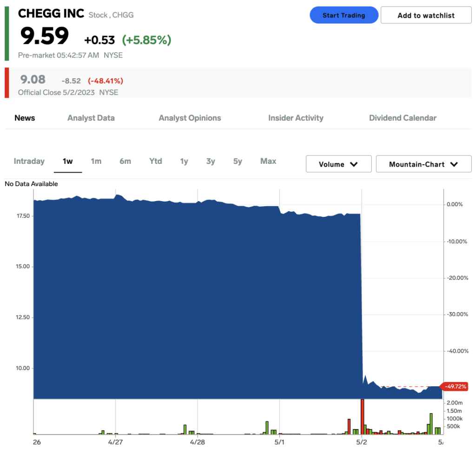476x450 pixels.
Task: Open the Volume dropdown
Action: [x=338, y=164]
